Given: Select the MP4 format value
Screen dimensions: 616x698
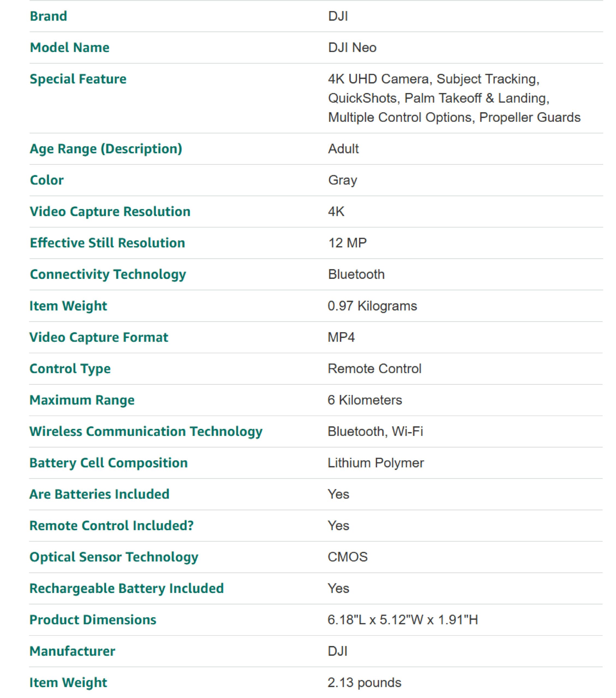Looking at the screenshot, I should click(x=341, y=337).
